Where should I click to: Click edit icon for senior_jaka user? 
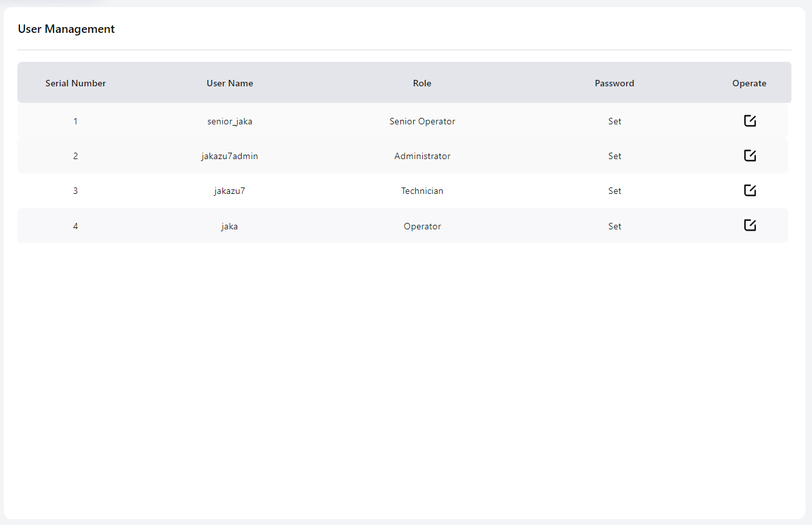(x=749, y=121)
